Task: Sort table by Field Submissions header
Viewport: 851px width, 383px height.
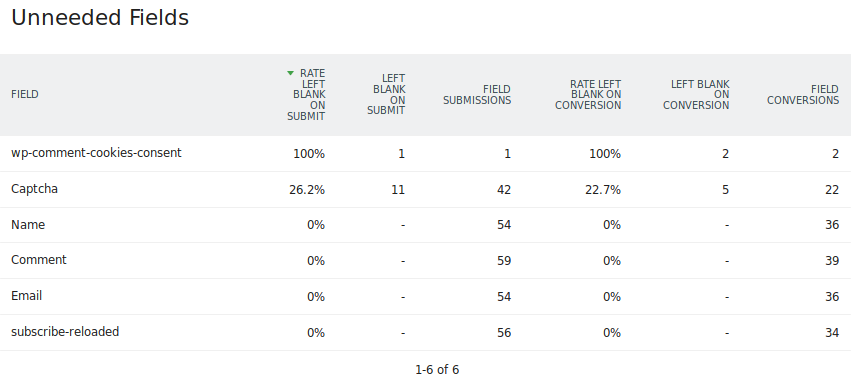Action: pos(477,95)
